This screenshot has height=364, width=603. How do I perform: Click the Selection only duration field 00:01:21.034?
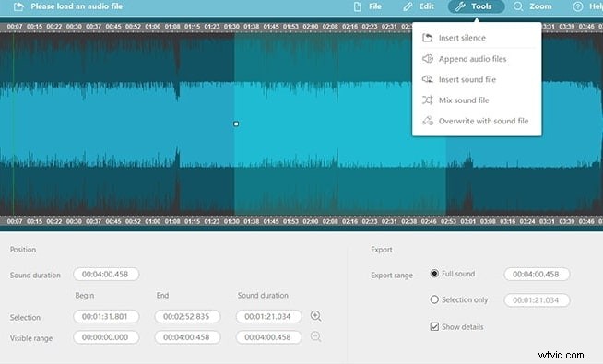[x=537, y=300]
